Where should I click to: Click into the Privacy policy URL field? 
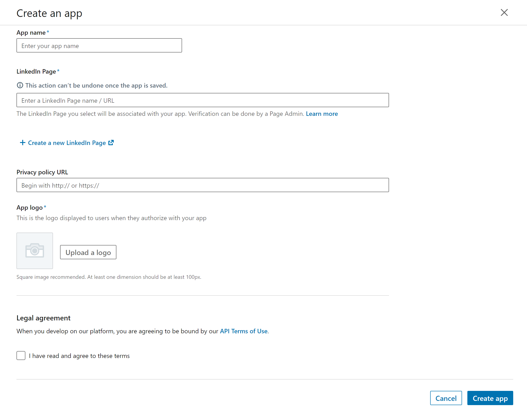point(202,185)
